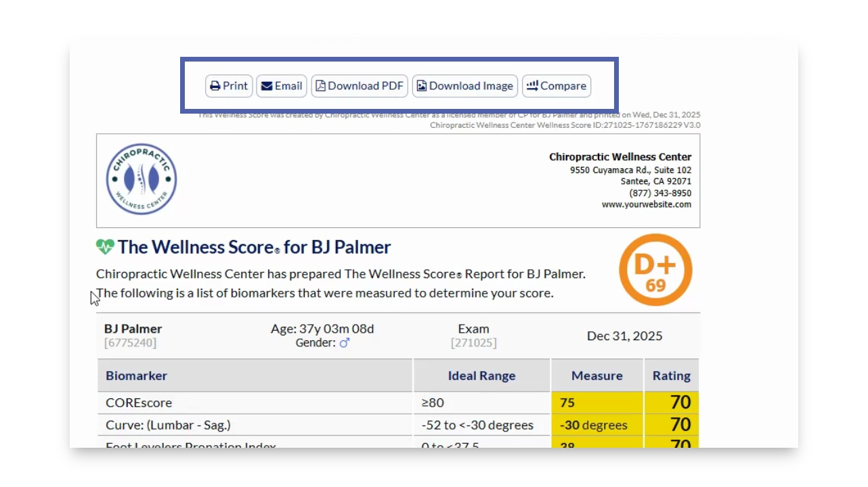Click the male gender symbol icon

coord(345,343)
